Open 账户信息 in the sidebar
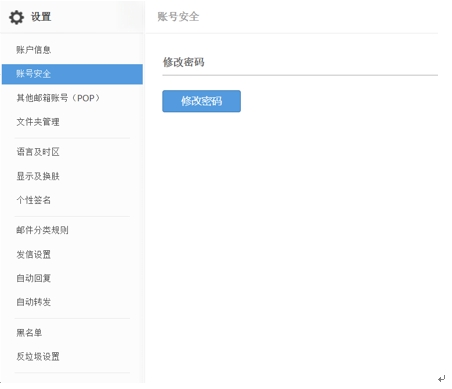The width and height of the screenshot is (452, 389). (x=34, y=50)
